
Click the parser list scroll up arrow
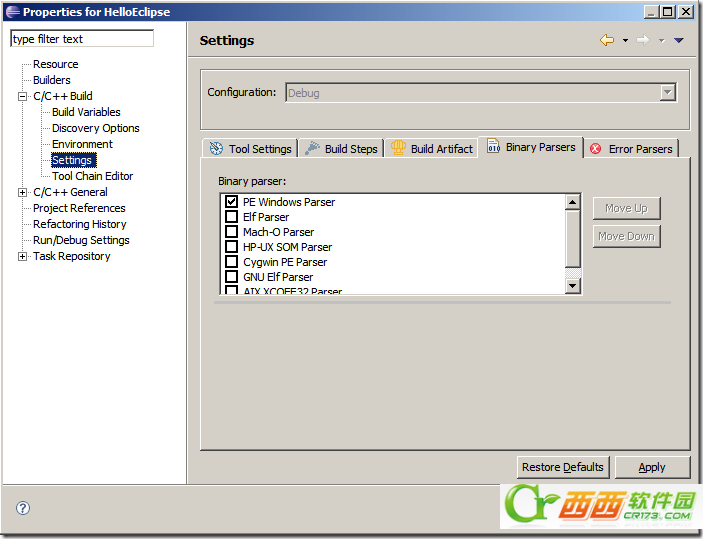click(x=573, y=202)
